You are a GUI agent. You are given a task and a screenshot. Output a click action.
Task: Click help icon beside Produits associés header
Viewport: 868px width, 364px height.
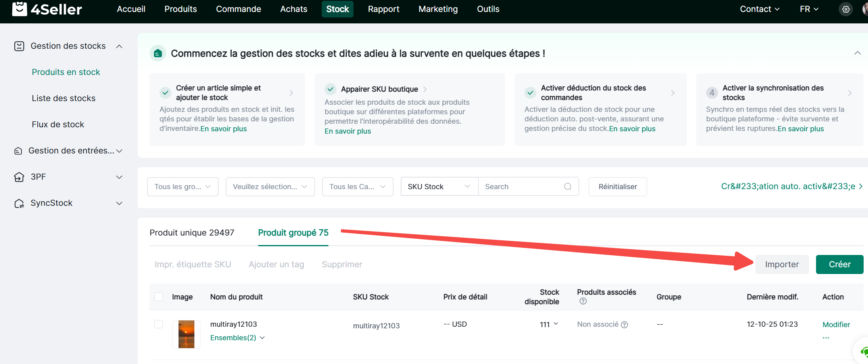[x=583, y=301]
